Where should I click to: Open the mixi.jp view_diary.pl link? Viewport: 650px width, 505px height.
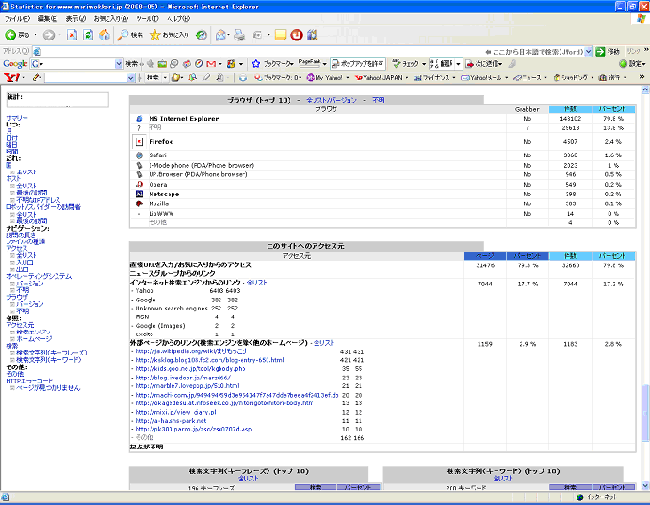[176, 412]
